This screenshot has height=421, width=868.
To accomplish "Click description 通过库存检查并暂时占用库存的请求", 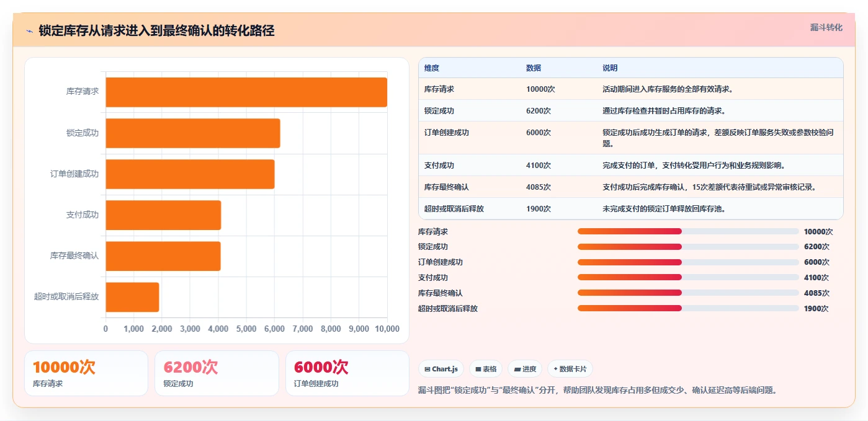I will tap(664, 110).
